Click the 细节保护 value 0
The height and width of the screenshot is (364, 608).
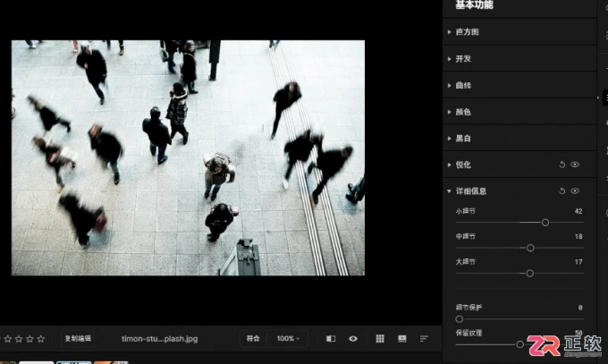[x=580, y=308]
